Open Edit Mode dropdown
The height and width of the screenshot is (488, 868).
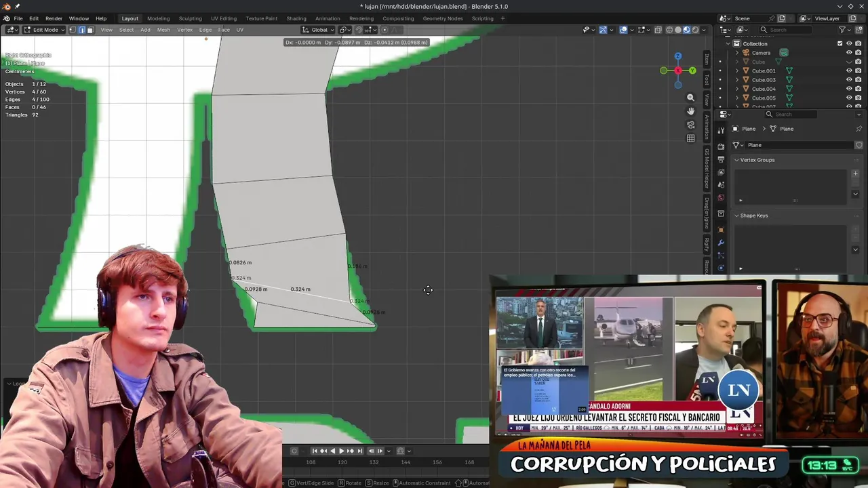44,30
